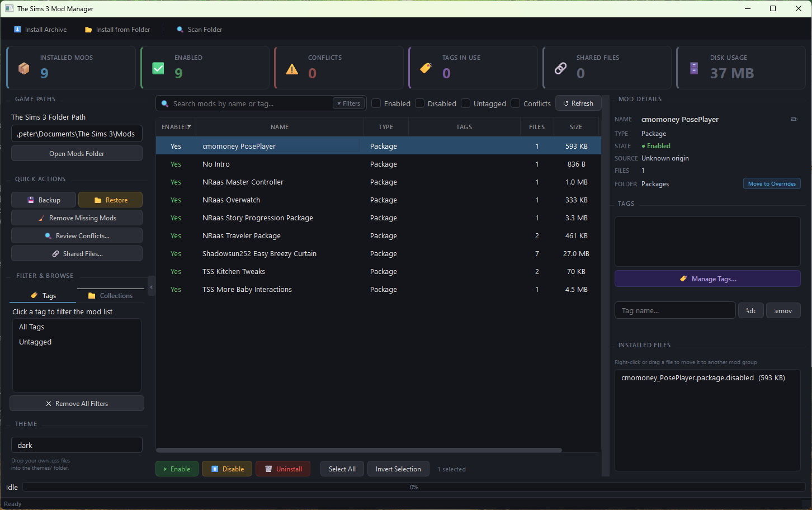Screen dimensions: 812x510
Task: Select Scan Folder in the toolbar
Action: pyautogui.click(x=199, y=30)
